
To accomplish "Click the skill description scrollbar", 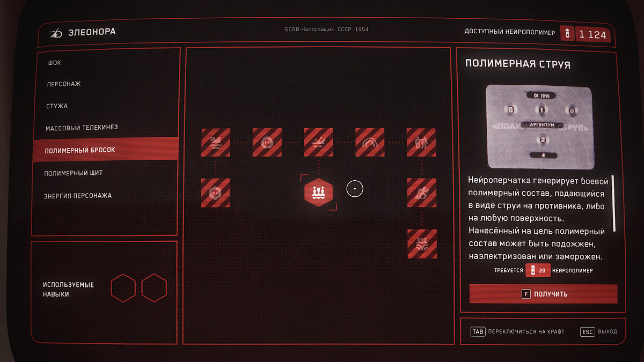I will coord(614,203).
